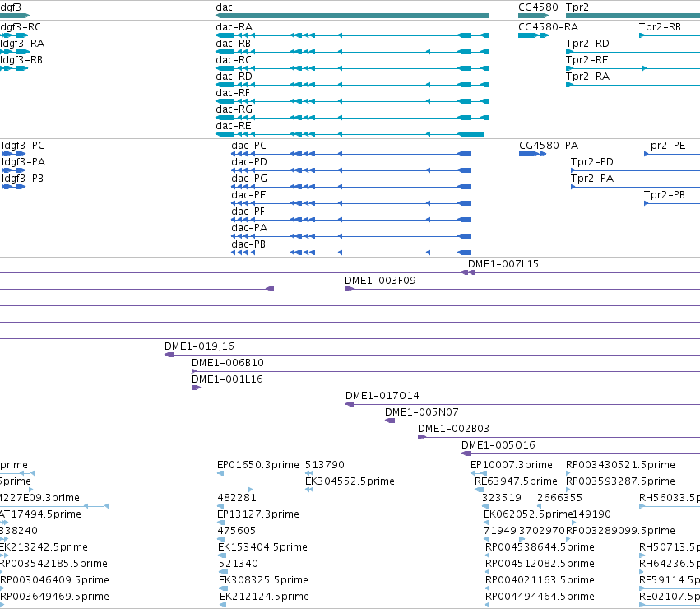Select the Tpr2-RD transcript label
This screenshot has height=609, width=700.
point(587,44)
